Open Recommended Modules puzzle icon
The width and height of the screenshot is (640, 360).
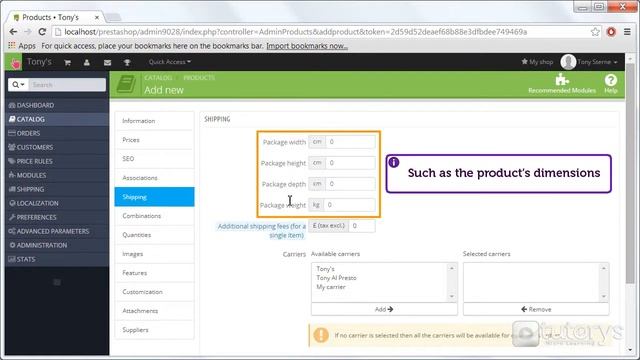[x=562, y=83]
